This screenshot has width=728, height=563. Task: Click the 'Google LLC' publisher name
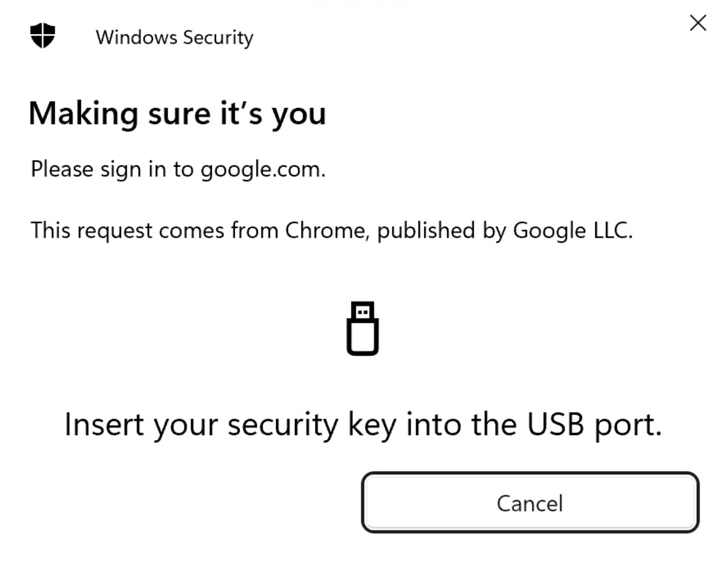(572, 230)
